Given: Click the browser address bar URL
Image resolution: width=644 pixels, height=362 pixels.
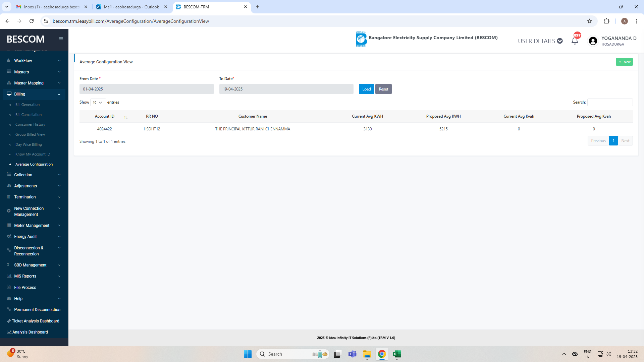Looking at the screenshot, I should (x=131, y=21).
